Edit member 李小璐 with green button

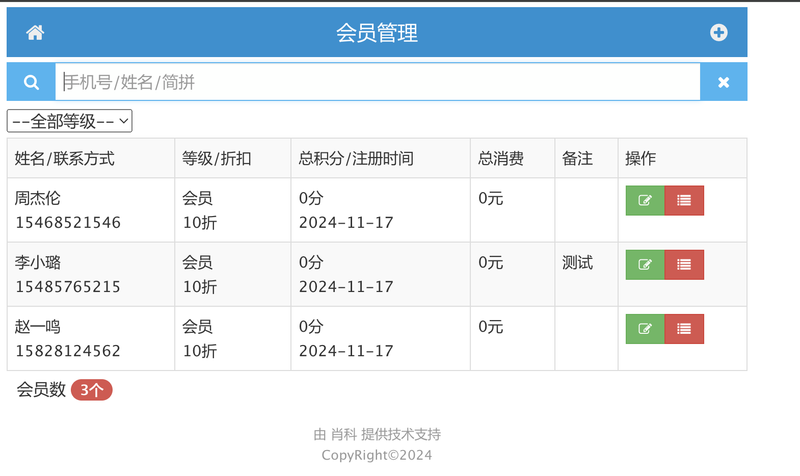(x=645, y=265)
